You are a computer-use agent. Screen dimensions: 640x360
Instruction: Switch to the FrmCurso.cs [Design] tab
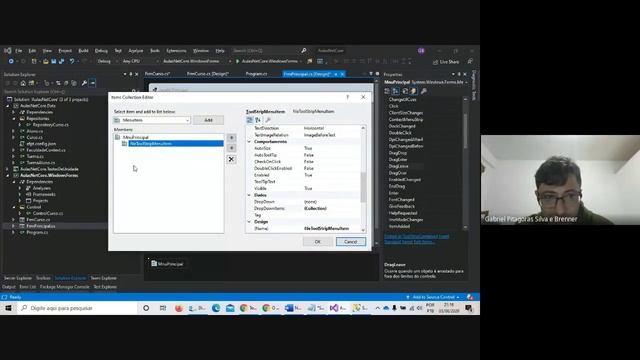208,74
